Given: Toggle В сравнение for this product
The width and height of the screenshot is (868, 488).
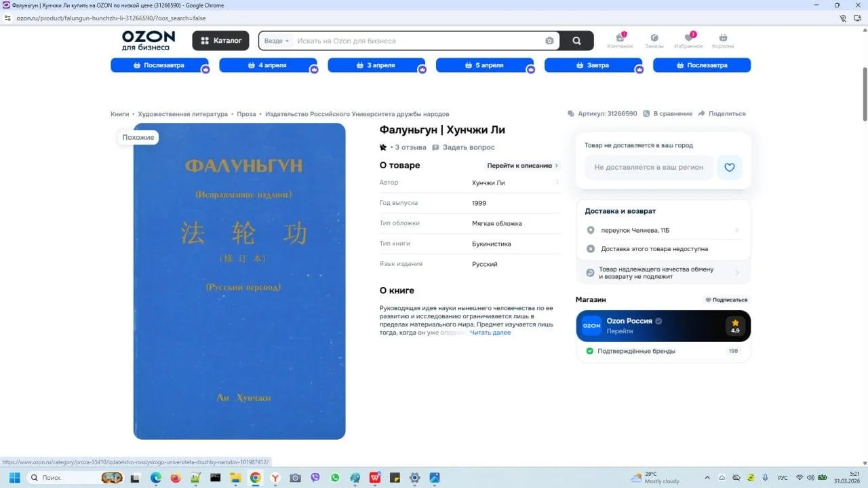Looking at the screenshot, I should (x=668, y=113).
